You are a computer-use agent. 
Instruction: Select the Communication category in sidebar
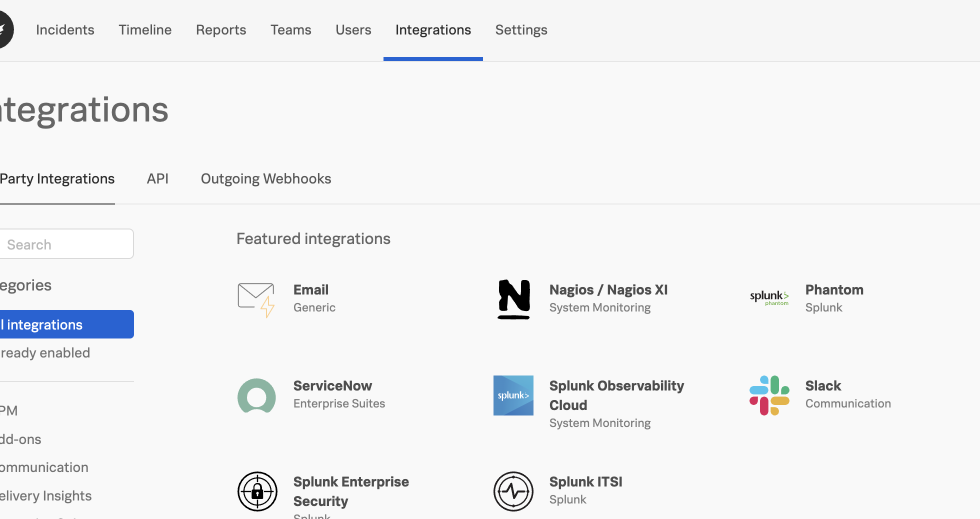(x=44, y=467)
